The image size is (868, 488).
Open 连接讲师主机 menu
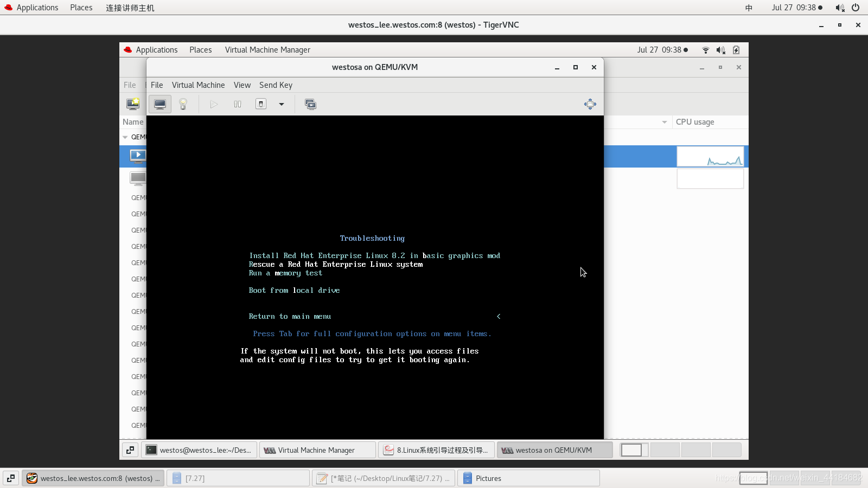130,8
